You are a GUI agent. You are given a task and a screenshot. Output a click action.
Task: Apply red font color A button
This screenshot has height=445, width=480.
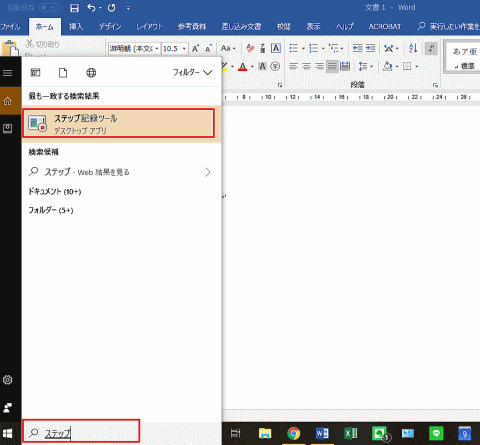coord(243,66)
